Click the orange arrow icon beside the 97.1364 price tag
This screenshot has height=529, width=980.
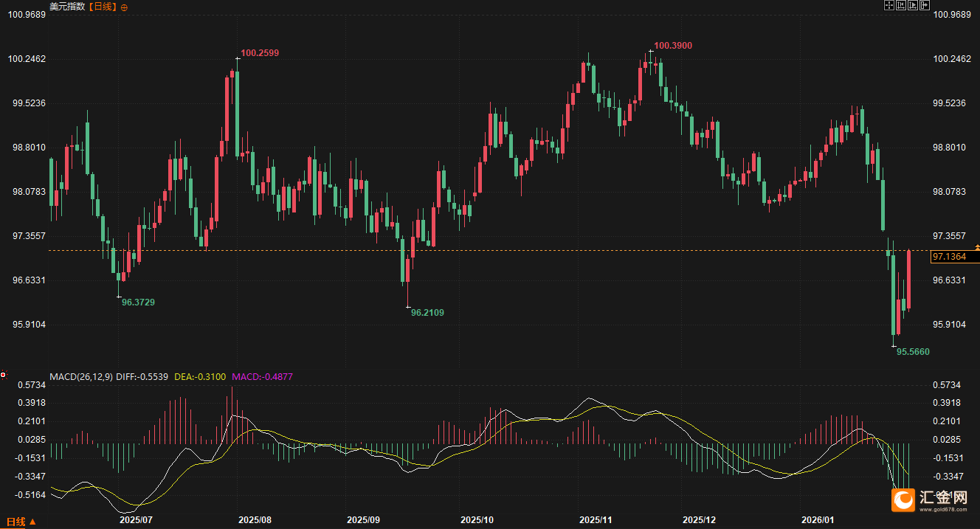[977, 248]
